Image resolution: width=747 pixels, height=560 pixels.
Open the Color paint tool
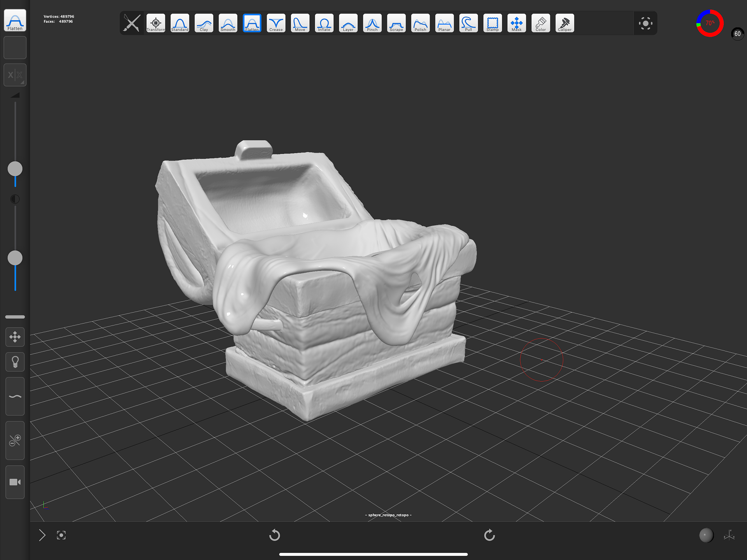(540, 23)
